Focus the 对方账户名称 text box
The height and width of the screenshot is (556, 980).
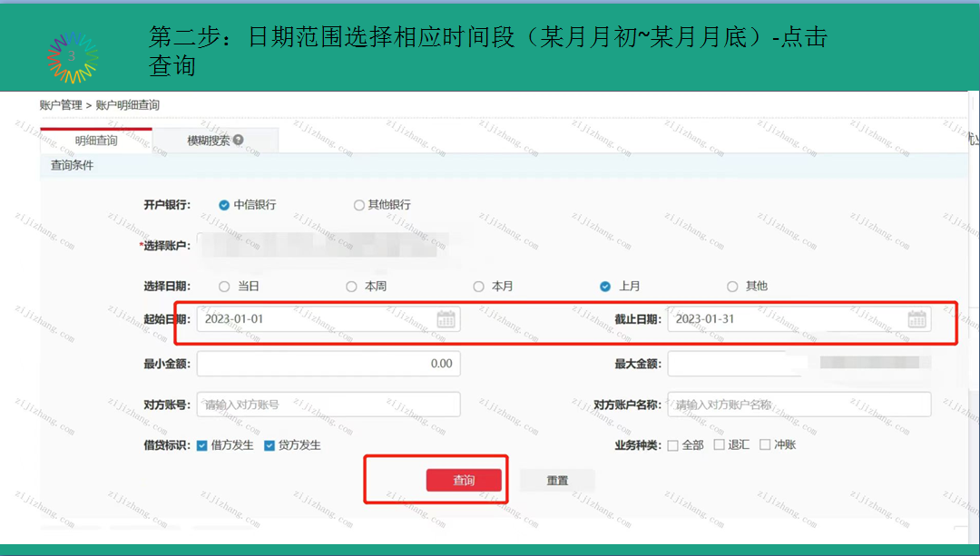click(799, 405)
